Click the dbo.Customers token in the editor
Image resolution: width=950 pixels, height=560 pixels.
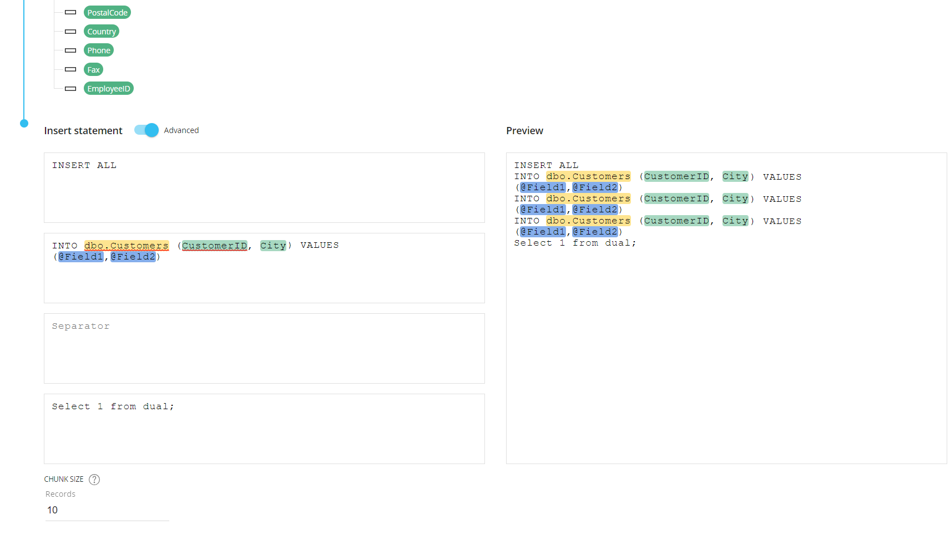pyautogui.click(x=127, y=246)
